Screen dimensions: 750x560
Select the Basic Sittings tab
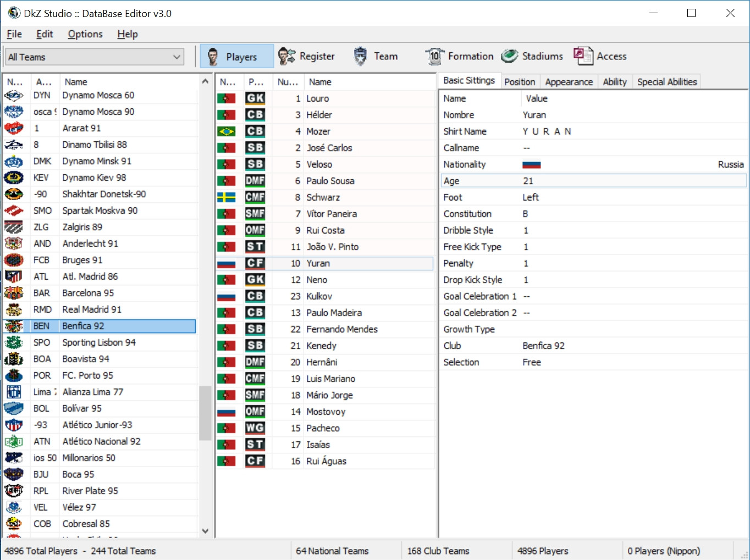(469, 81)
